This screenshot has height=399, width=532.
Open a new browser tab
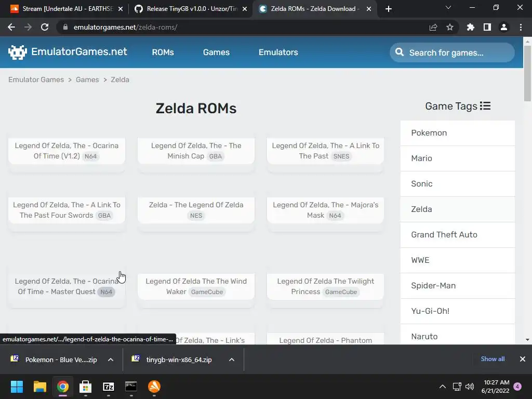coord(389,9)
